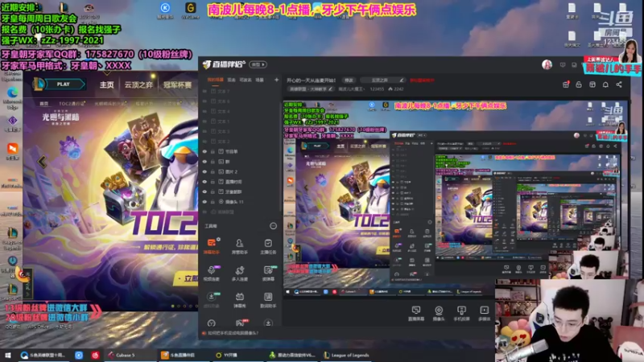Collapse the 工具箱 toolbox panel
Image resolution: width=644 pixels, height=362 pixels.
[x=273, y=226]
